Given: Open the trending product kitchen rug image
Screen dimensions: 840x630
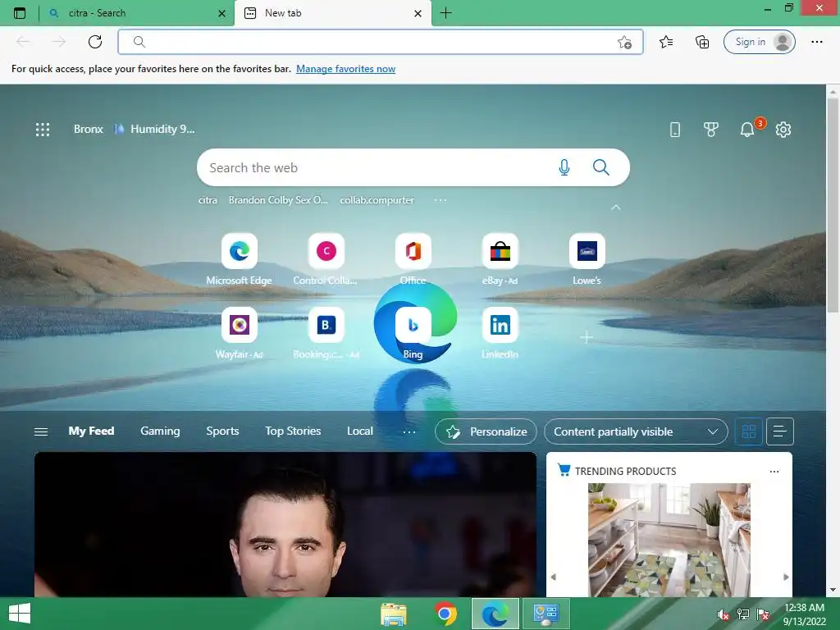Looking at the screenshot, I should 669,540.
